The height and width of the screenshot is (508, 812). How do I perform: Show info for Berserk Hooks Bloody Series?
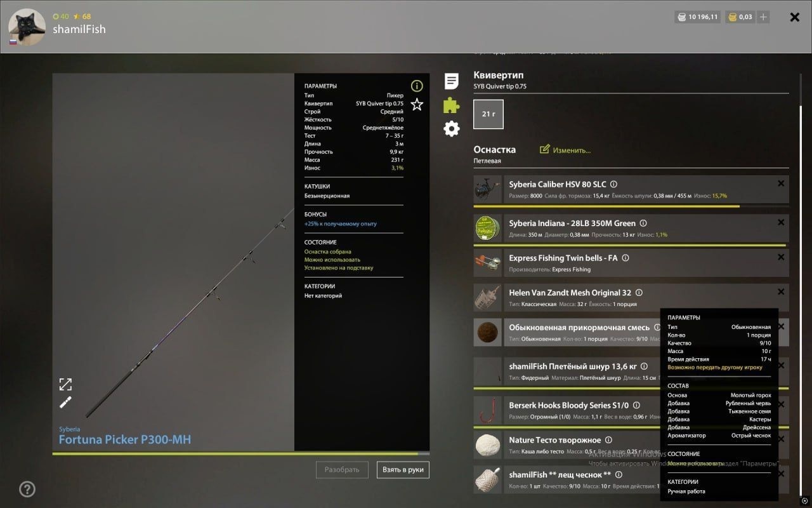click(x=636, y=405)
